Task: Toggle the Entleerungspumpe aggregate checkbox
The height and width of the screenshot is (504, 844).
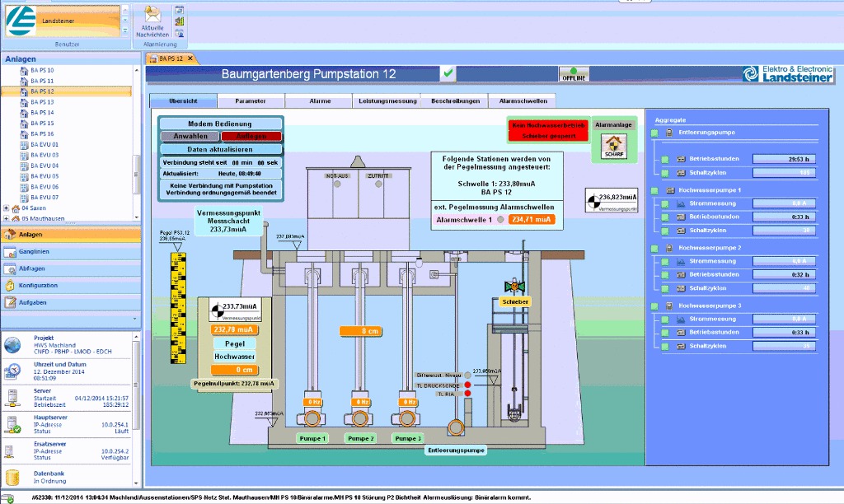Action: coord(654,133)
